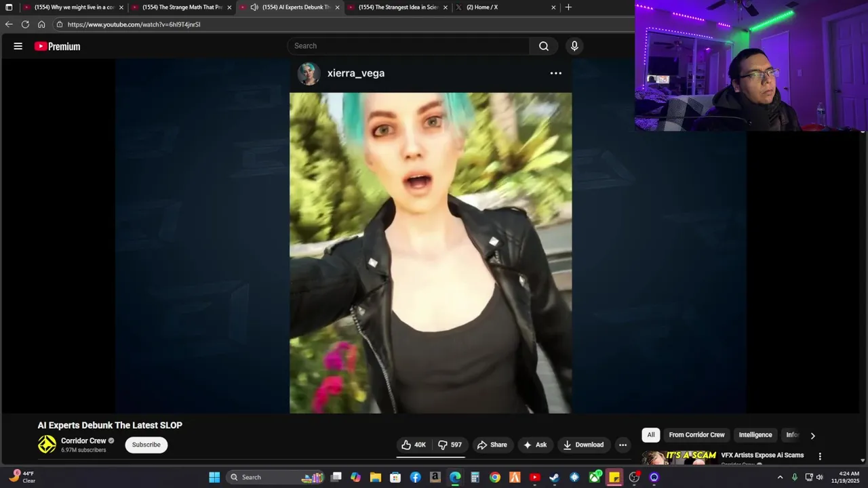Open Facebook from taskbar
Screen dimensions: 868x488
click(x=415, y=477)
